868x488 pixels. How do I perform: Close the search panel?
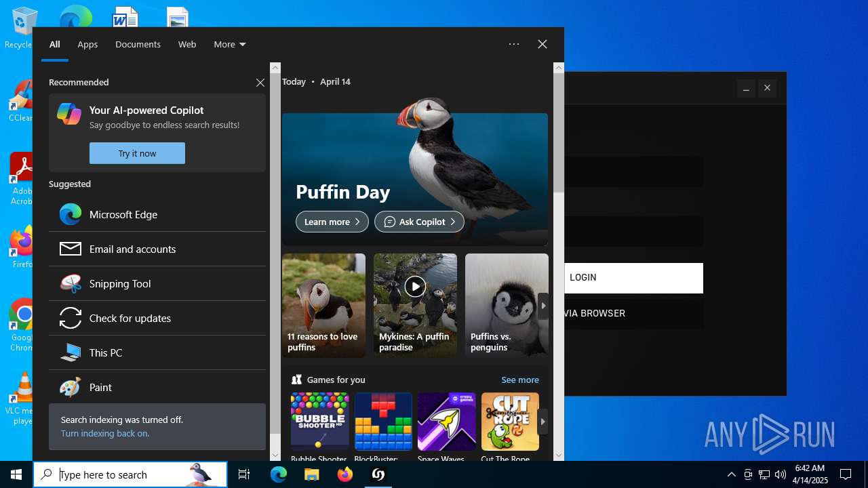(542, 44)
